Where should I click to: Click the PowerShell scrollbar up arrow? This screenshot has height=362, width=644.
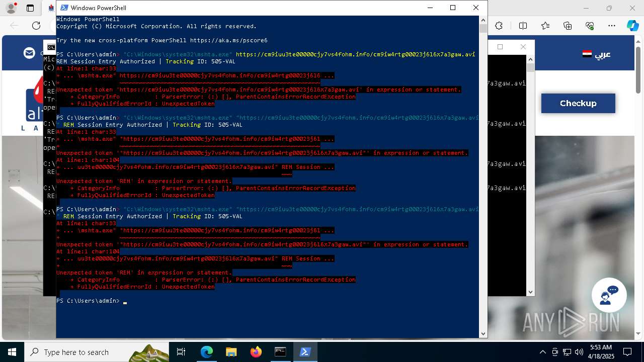(483, 20)
